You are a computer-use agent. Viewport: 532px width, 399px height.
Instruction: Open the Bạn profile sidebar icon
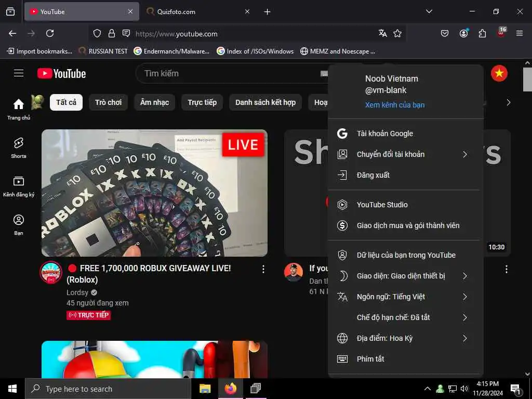pos(19,224)
